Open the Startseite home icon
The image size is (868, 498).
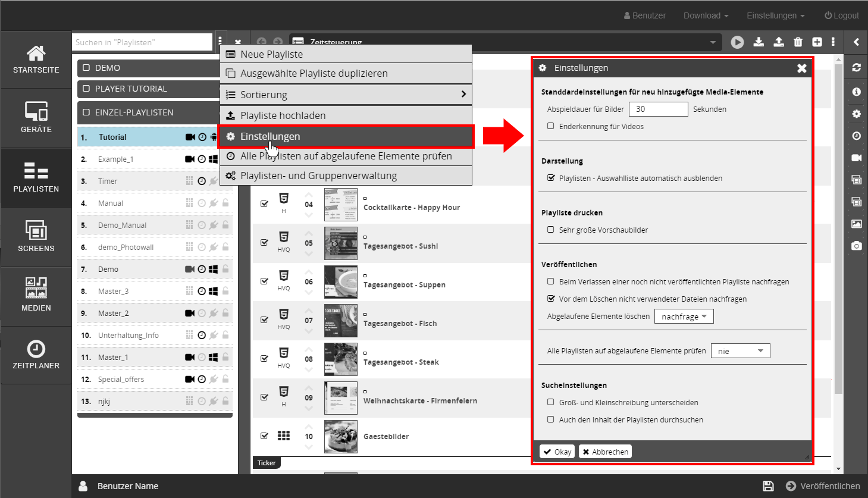(x=36, y=59)
